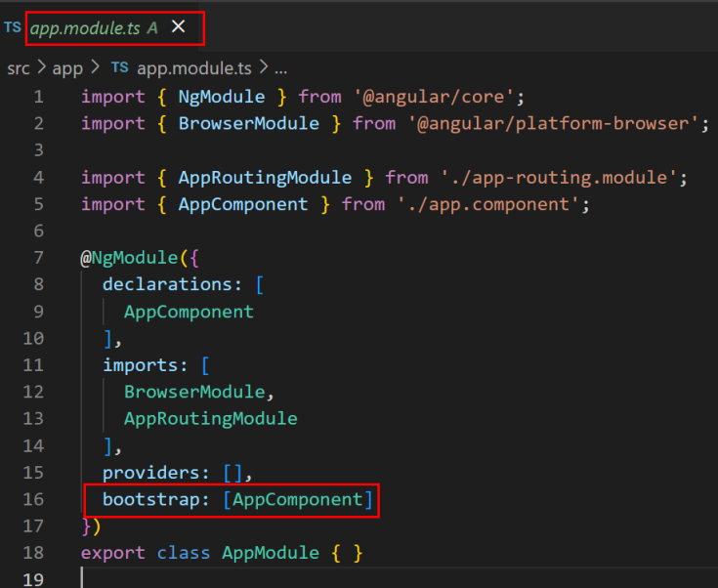Screen dimensions: 718x588
Task: Click the class keyword on line 18
Action: [x=184, y=553]
